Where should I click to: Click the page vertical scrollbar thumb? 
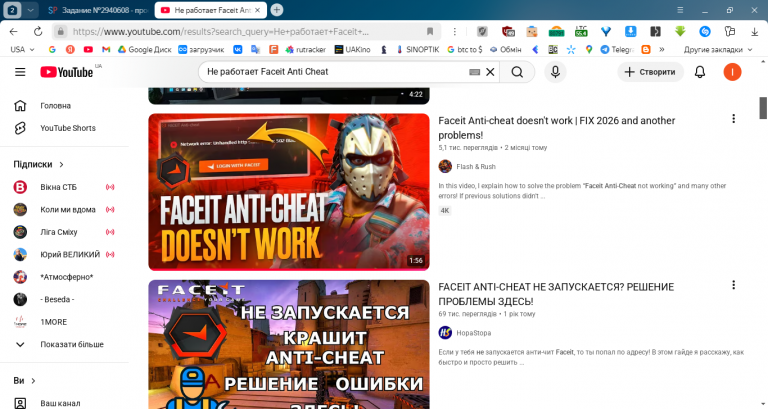[x=763, y=108]
